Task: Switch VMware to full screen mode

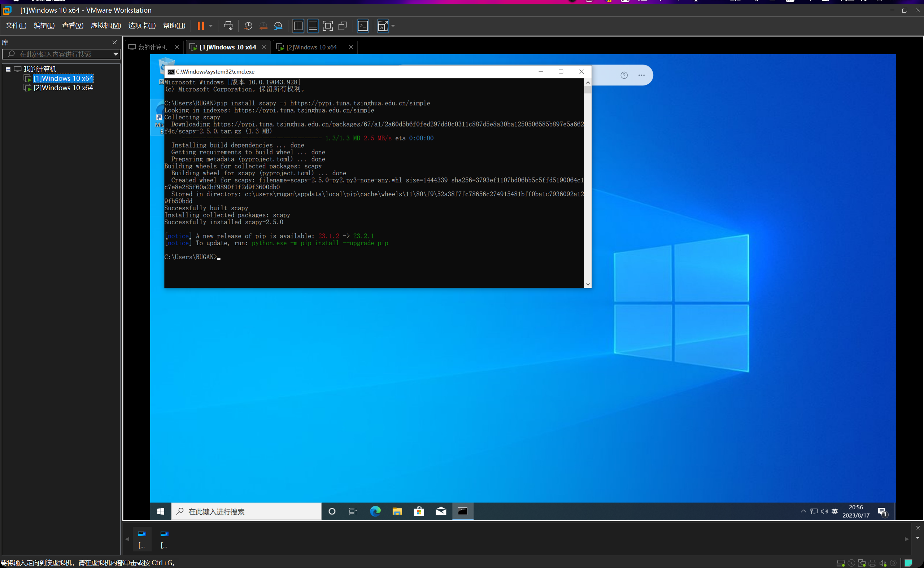Action: pos(328,26)
